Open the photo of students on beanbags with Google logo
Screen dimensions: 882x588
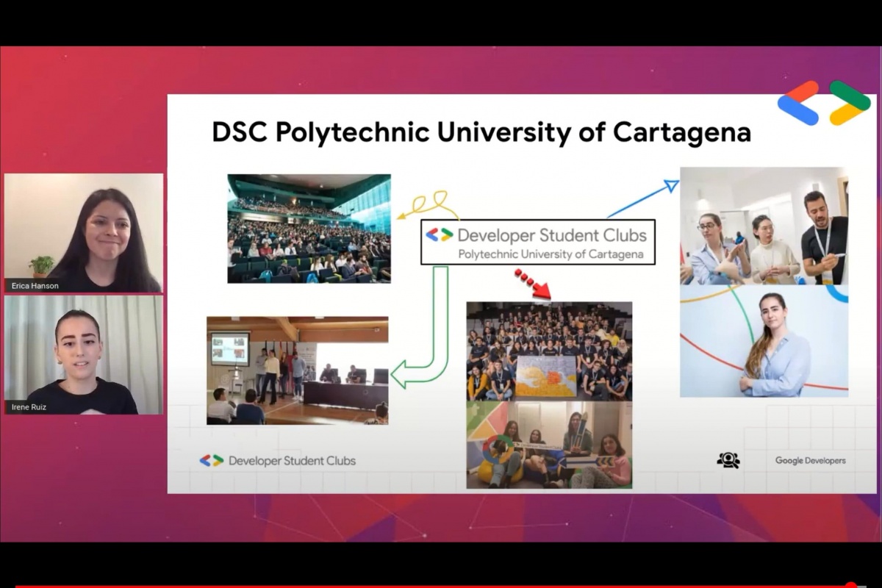[x=549, y=445]
